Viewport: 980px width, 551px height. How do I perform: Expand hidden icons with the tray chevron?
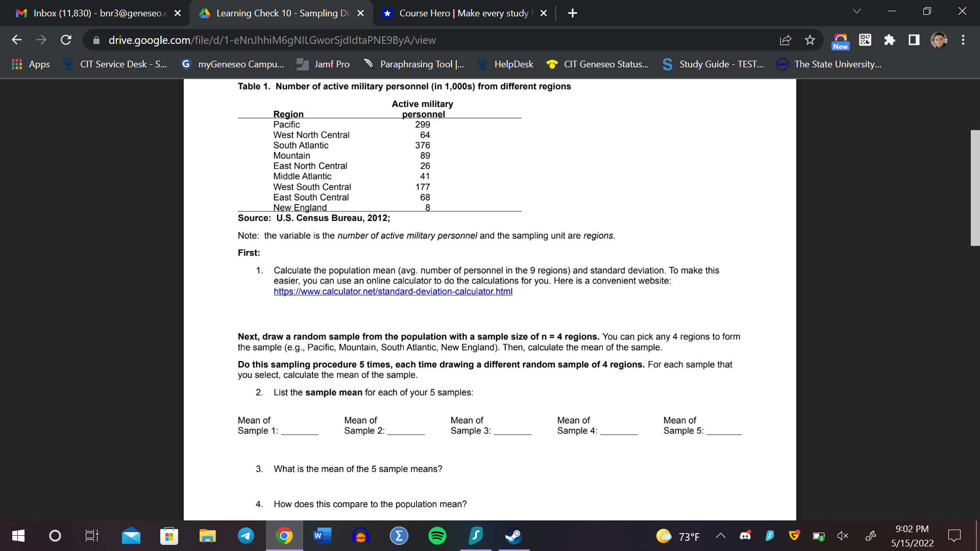tap(721, 536)
